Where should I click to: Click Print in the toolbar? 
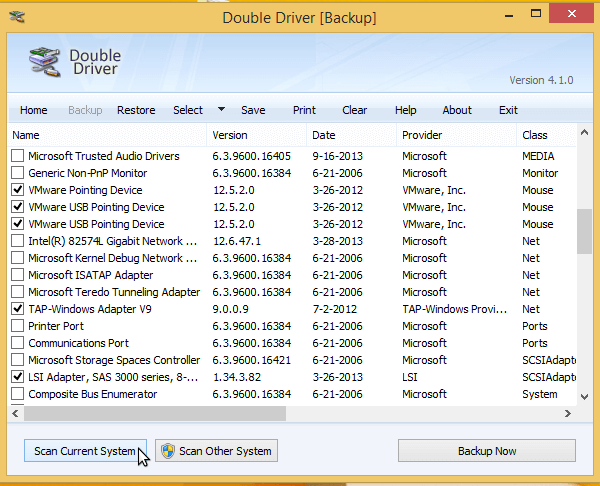(x=304, y=110)
